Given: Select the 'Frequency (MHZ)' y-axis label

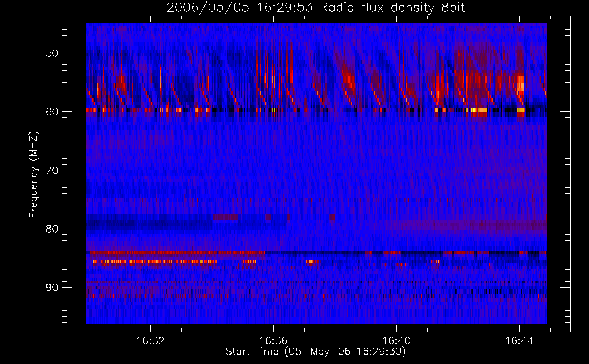Looking at the screenshot, I should point(33,175).
